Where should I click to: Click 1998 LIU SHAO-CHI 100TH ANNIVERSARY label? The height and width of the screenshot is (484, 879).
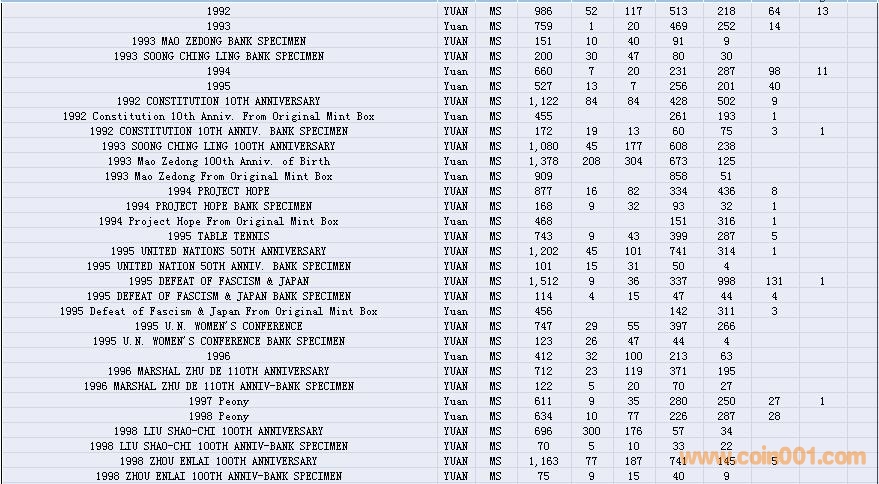coord(218,431)
